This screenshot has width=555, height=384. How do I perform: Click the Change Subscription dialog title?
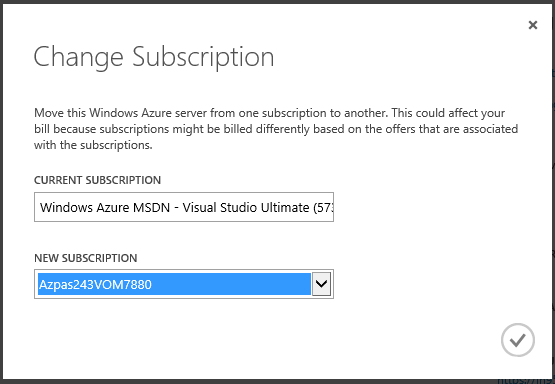point(154,57)
